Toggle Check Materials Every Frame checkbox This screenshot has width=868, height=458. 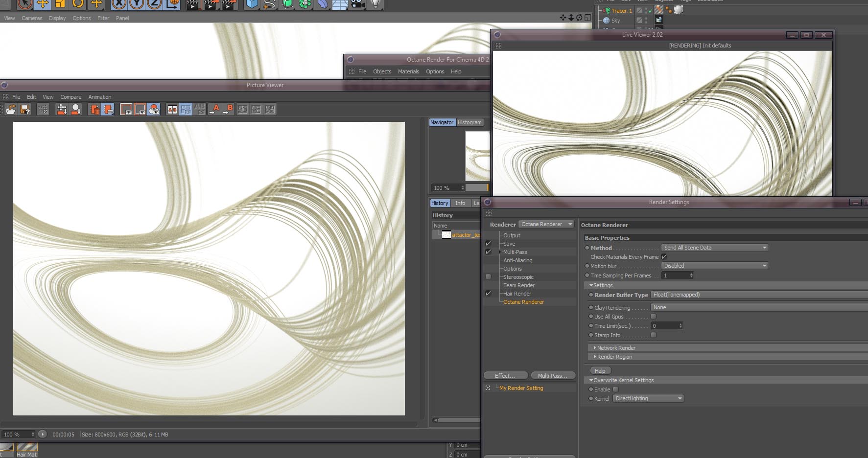coord(664,257)
